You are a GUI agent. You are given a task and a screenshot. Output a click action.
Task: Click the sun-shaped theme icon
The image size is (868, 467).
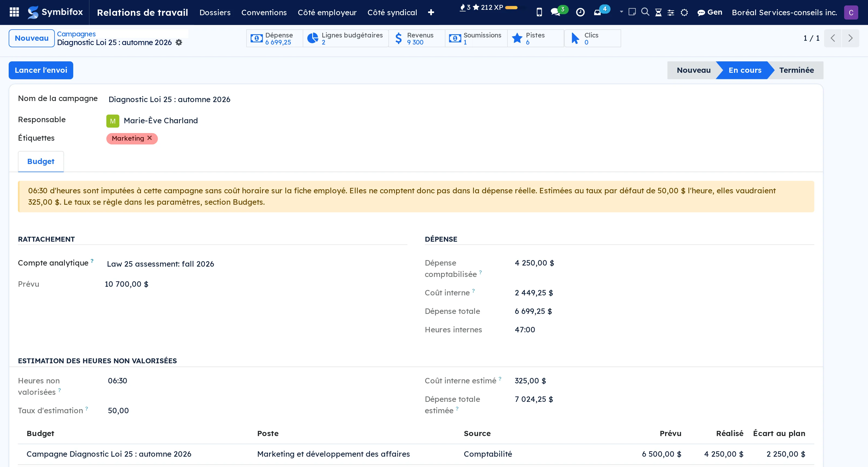pos(684,12)
